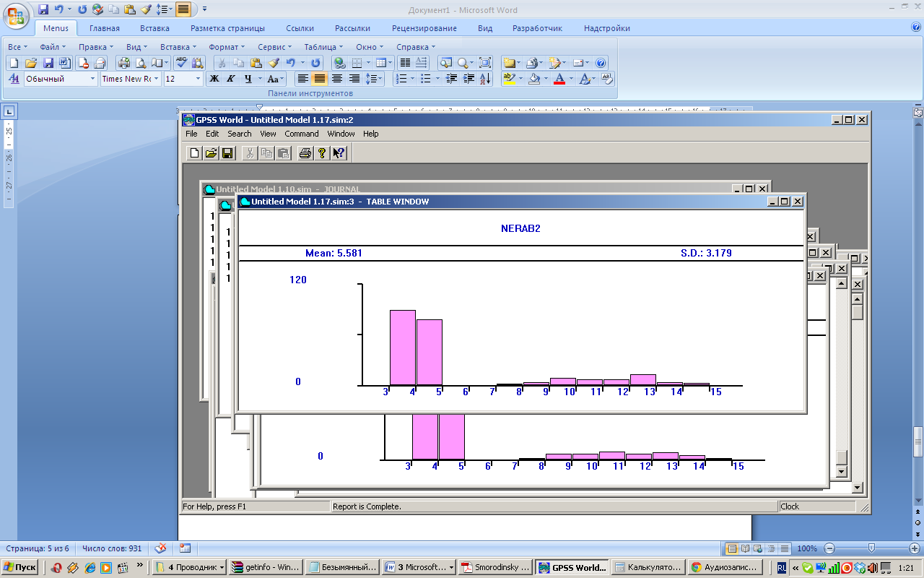Click the Word zoom slider handle

click(x=871, y=548)
